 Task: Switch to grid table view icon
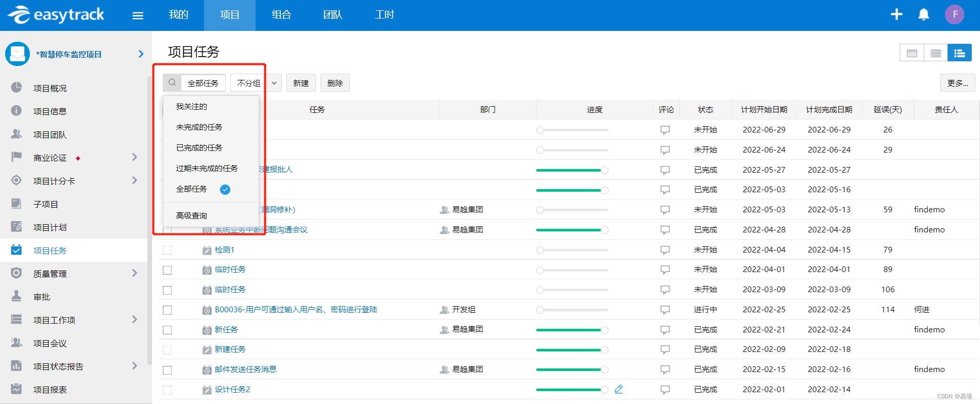[x=911, y=53]
